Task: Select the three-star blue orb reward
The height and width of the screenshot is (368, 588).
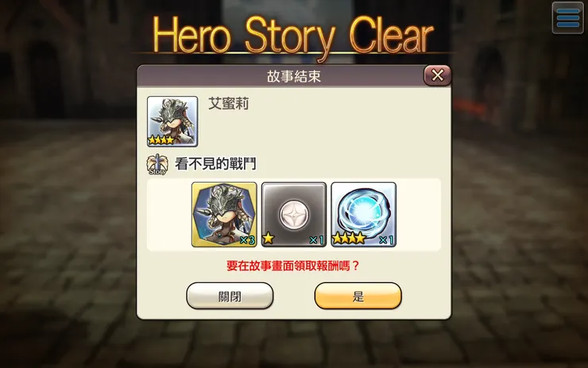Action: point(363,215)
